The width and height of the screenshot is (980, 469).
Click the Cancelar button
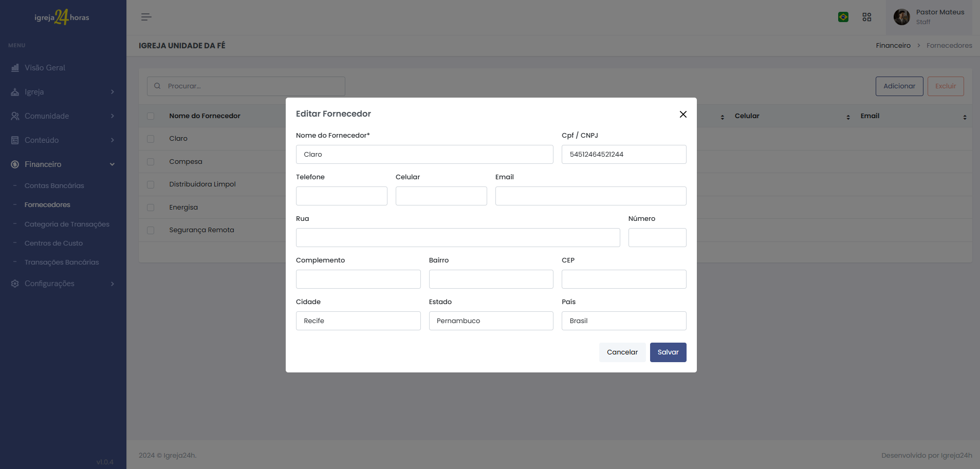pos(622,352)
